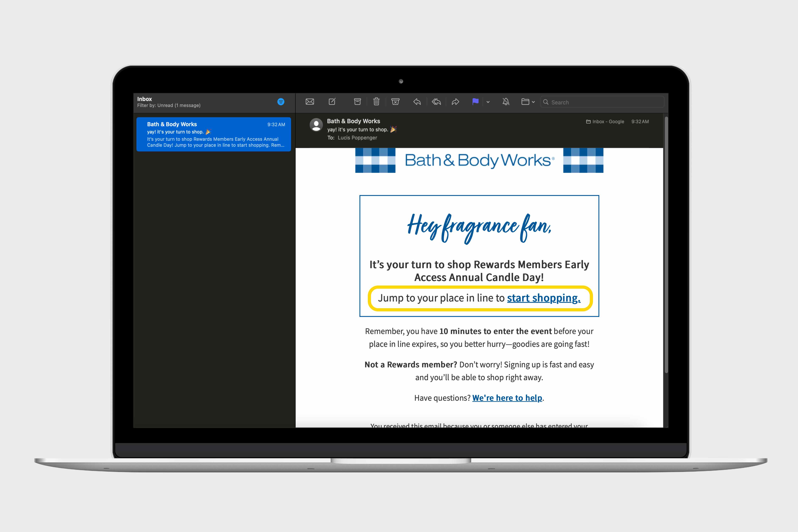798x532 pixels.
Task: Open the start shopping link
Action: pyautogui.click(x=544, y=298)
